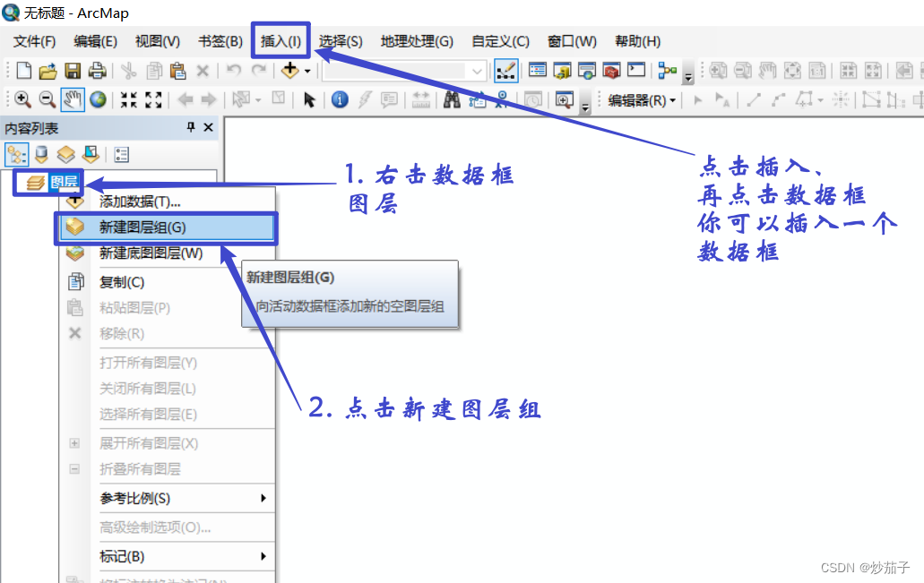Screen dimensions: 924x583
Task: Expand Standard toolbar overflow options
Action: click(687, 72)
